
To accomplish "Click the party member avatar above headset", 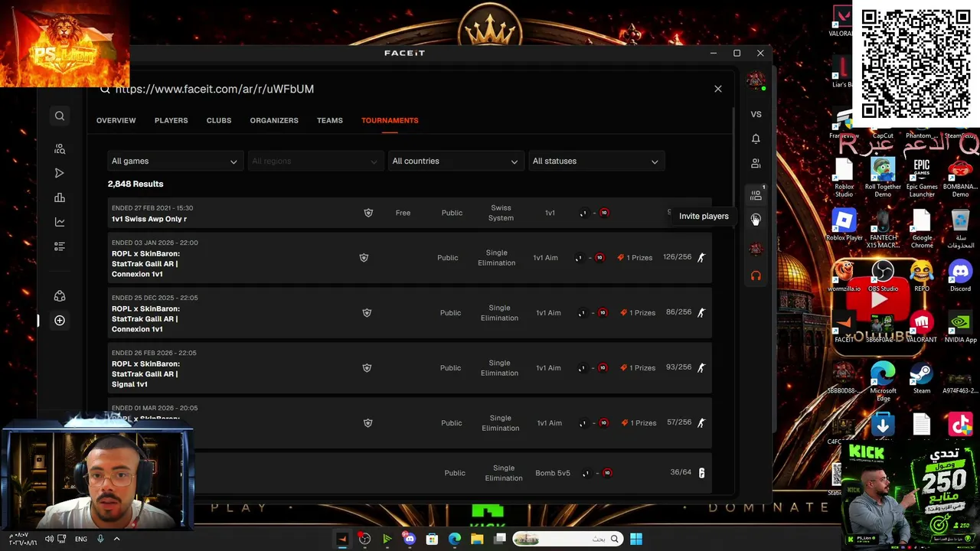I will click(756, 249).
